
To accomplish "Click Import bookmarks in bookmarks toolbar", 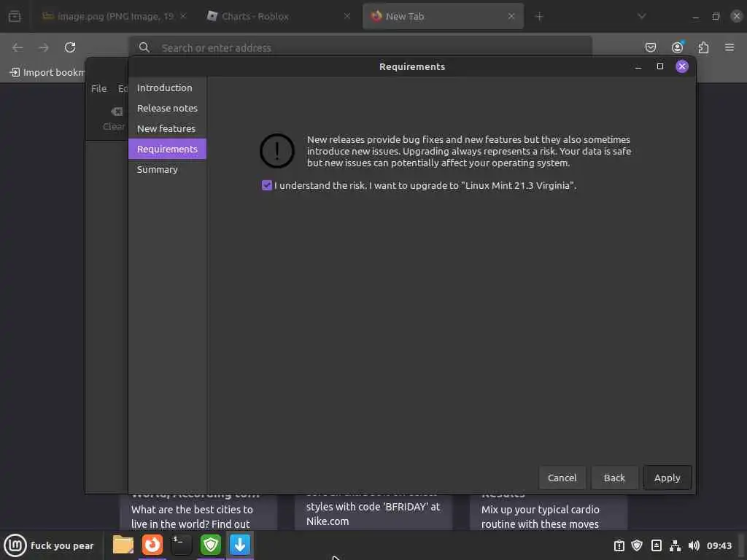I will (x=47, y=72).
